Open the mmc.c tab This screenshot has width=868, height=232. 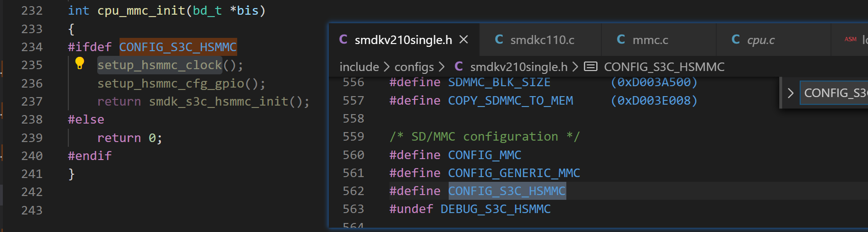tap(650, 40)
